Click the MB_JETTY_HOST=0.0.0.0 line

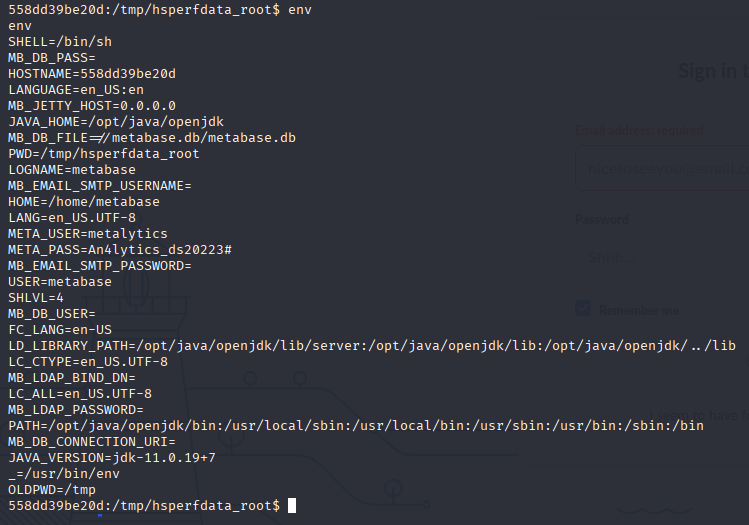point(92,106)
